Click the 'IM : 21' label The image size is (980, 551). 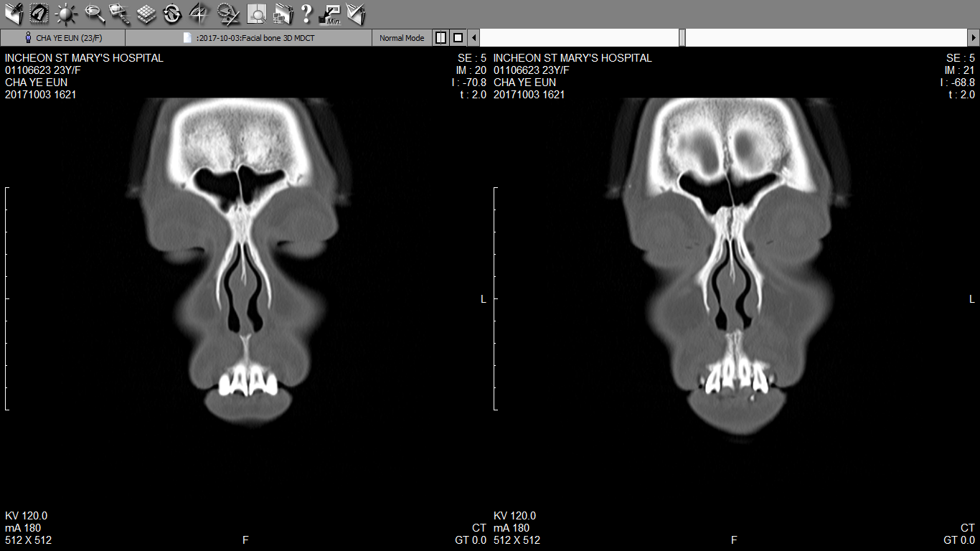click(960, 70)
